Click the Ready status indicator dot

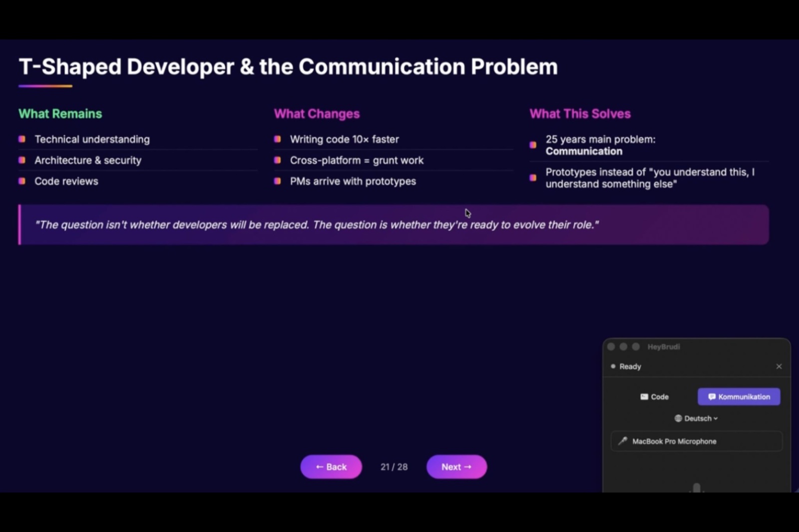[x=613, y=366]
